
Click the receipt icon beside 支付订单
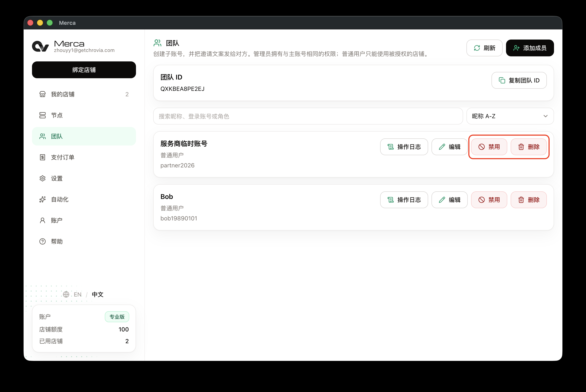point(43,157)
